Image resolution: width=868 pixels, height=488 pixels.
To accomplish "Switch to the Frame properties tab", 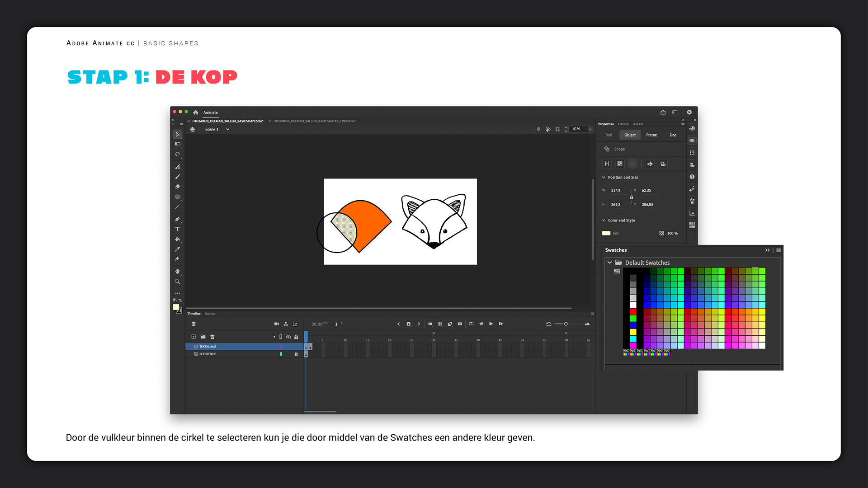I will pos(651,135).
